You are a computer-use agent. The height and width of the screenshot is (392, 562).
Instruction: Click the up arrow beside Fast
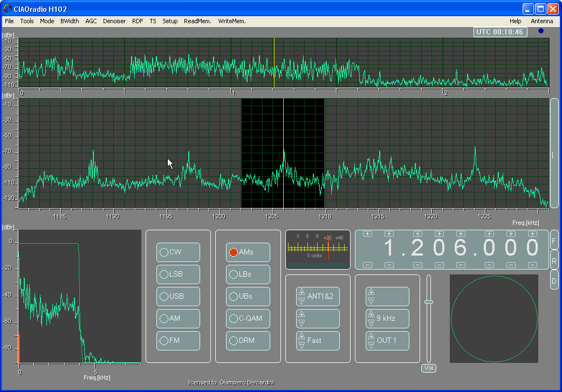(301, 336)
